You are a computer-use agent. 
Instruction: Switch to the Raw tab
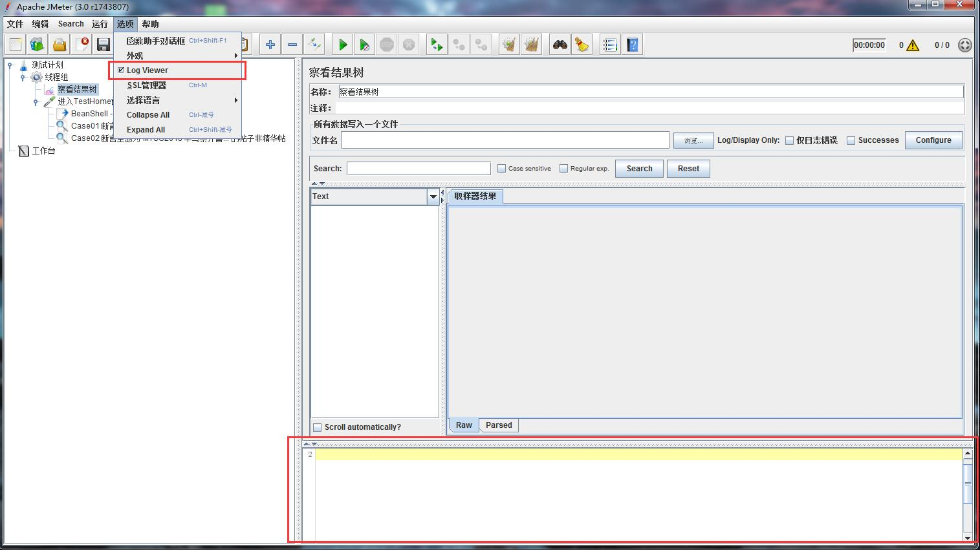[464, 425]
